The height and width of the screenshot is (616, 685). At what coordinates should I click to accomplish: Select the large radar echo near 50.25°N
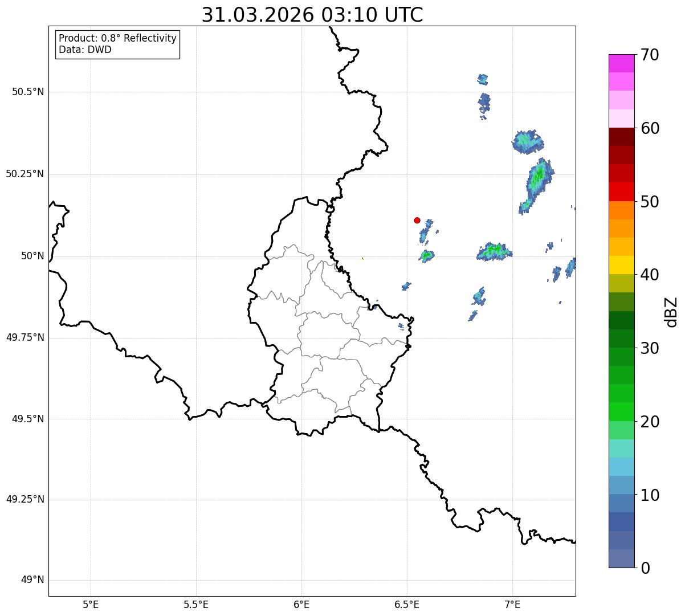click(x=536, y=185)
